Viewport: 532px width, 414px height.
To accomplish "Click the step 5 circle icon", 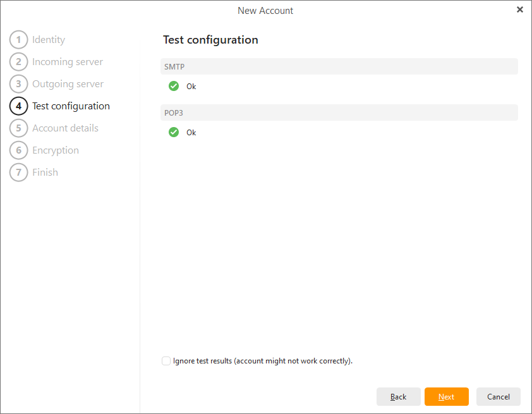I will 19,128.
